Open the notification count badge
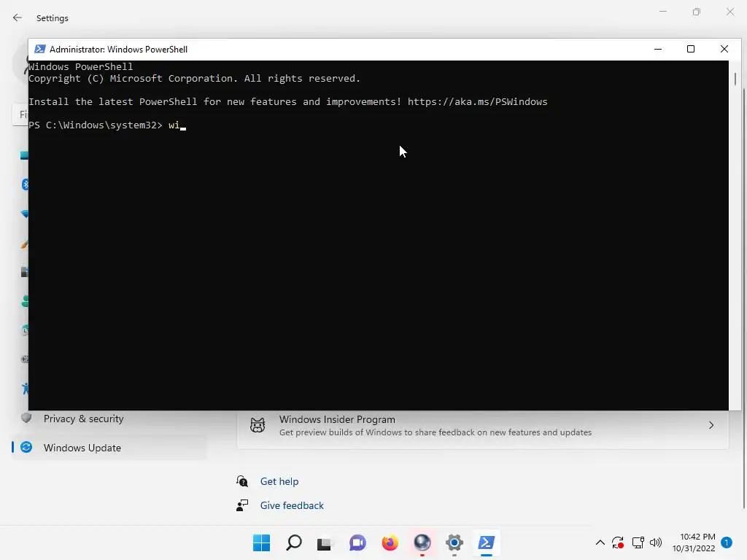This screenshot has width=747, height=560. [x=727, y=542]
